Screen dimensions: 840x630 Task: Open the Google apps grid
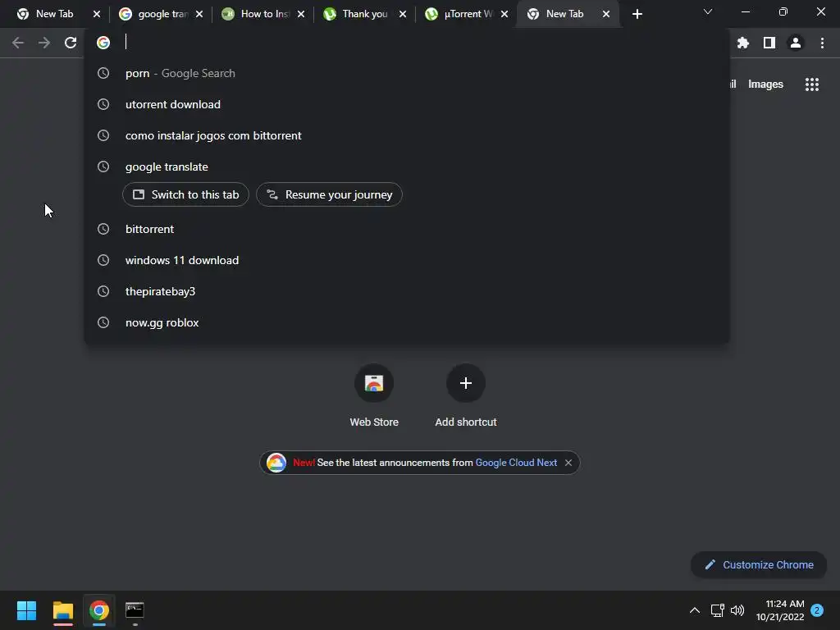(812, 84)
